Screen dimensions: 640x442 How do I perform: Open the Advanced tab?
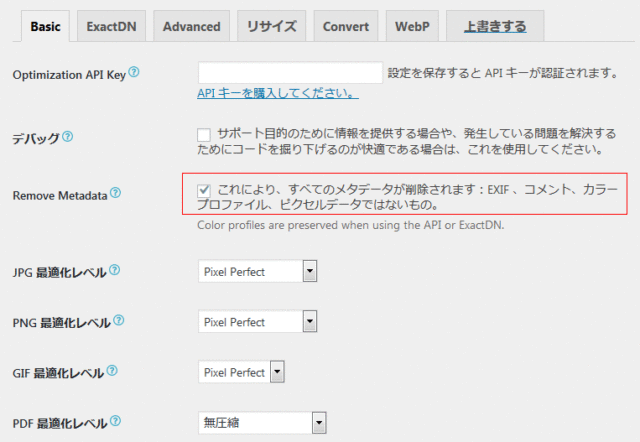(193, 26)
